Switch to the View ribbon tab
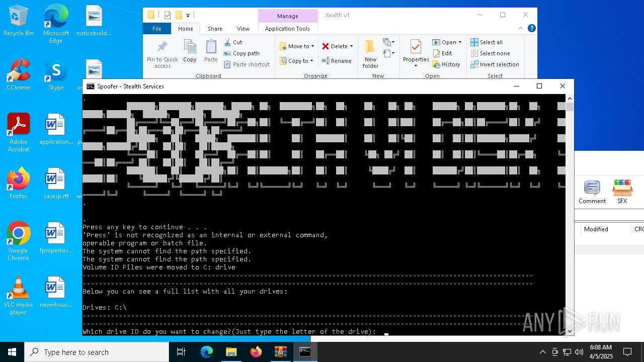The height and width of the screenshot is (362, 644). [x=243, y=29]
